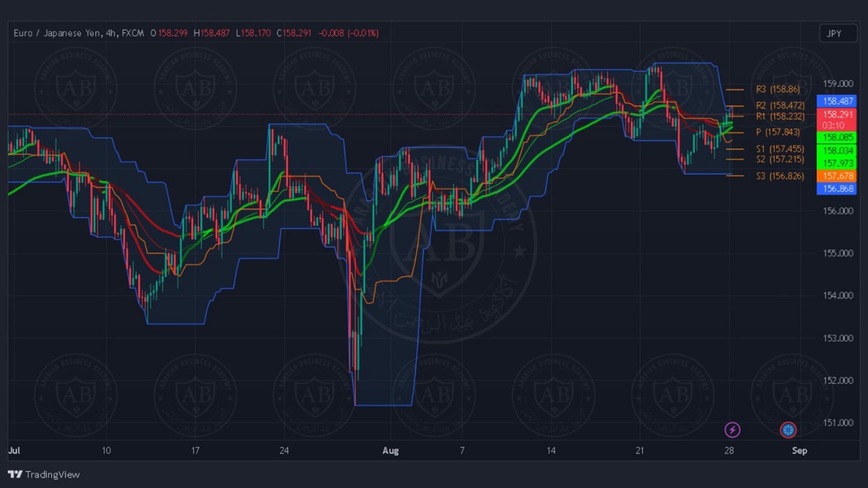Click the TradingView logo
Image resolution: width=868 pixels, height=488 pixels.
44,474
